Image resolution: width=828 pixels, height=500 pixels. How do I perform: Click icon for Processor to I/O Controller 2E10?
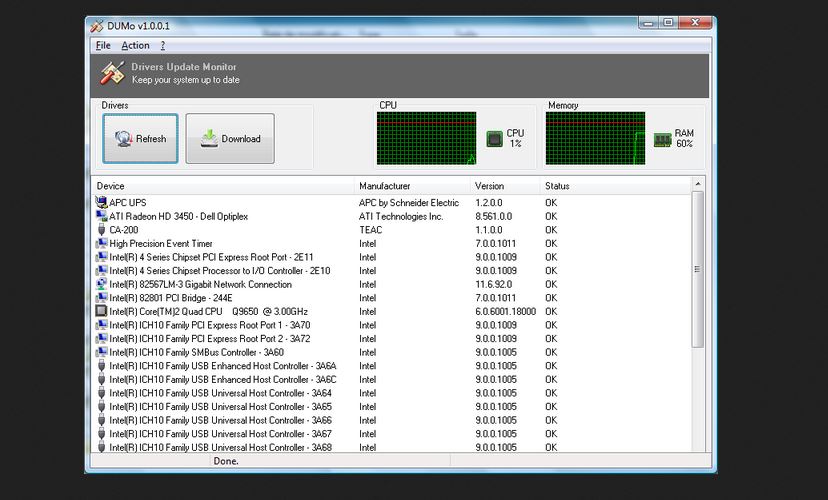(101, 270)
